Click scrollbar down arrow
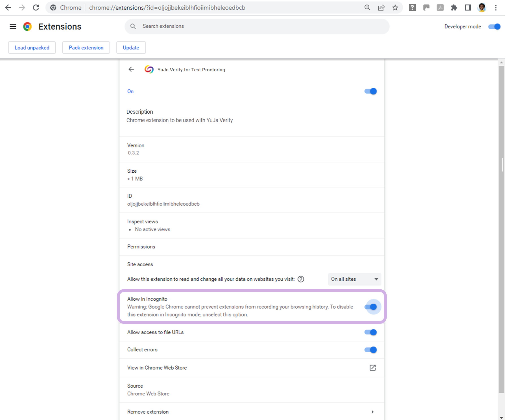 pos(501,417)
